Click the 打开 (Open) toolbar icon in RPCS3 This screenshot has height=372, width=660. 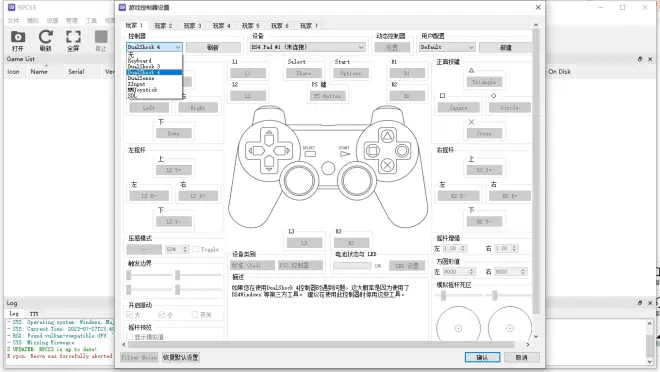pos(18,41)
